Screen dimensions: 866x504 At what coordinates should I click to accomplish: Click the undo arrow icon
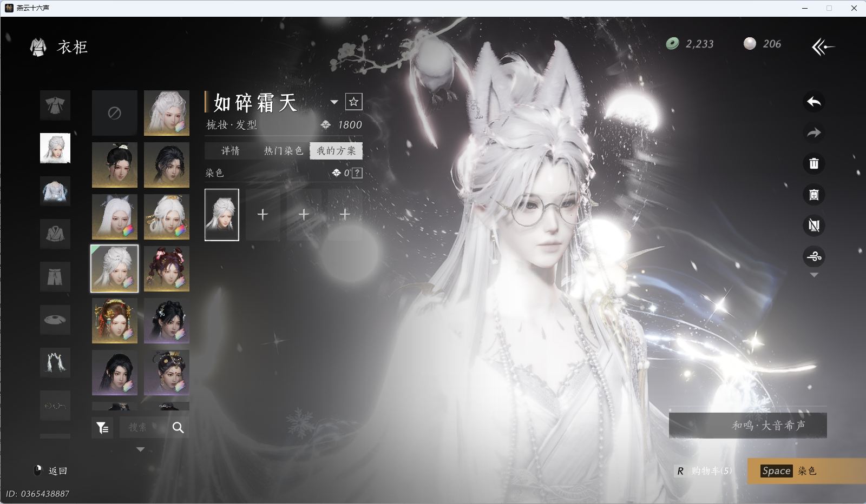(x=813, y=102)
